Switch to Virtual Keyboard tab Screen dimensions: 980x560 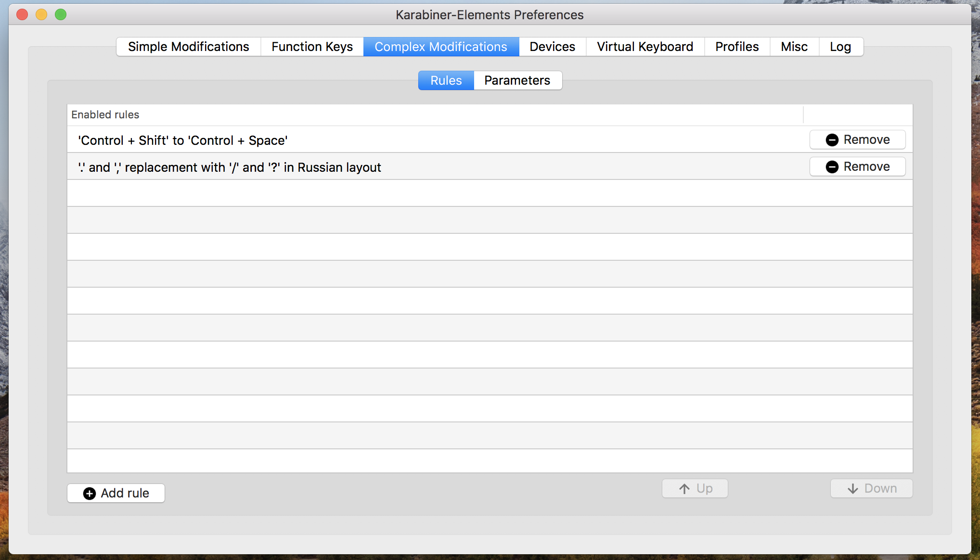pyautogui.click(x=645, y=47)
